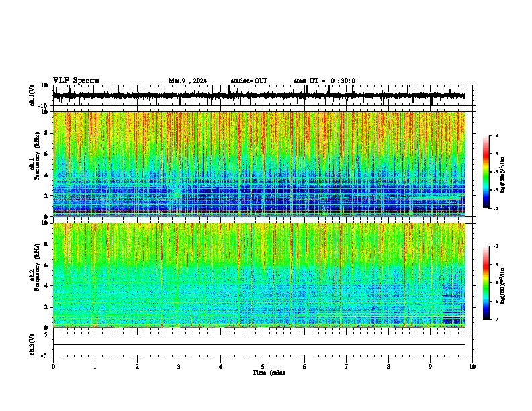532x411 pixels.
Task: Click the "-7" label on ch.1 color scale
Action: tap(496, 208)
